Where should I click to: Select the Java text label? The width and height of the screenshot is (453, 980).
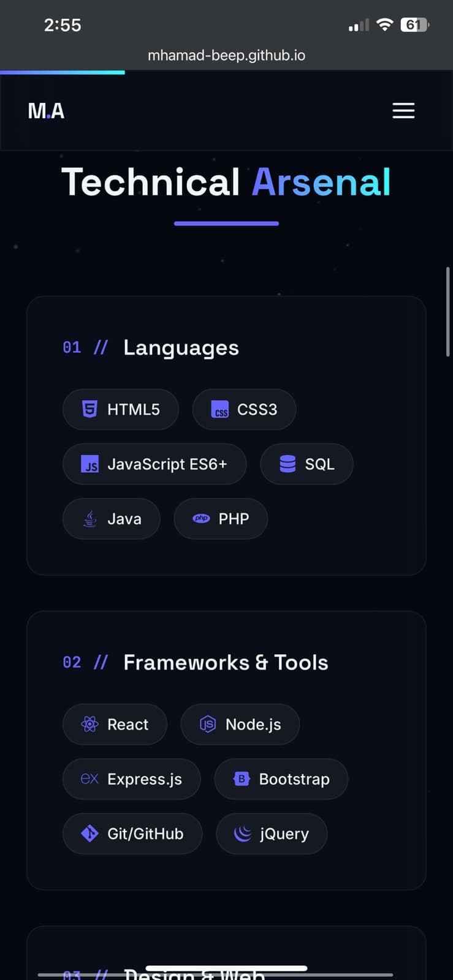124,519
